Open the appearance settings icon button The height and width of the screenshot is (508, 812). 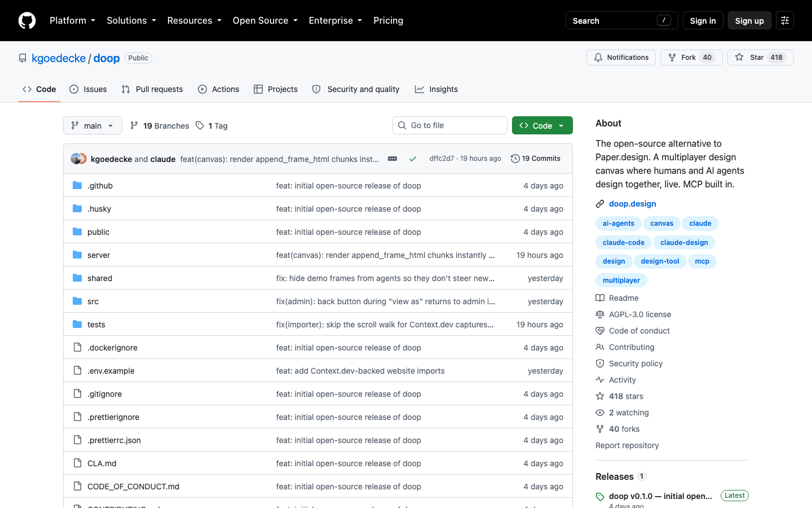click(785, 20)
